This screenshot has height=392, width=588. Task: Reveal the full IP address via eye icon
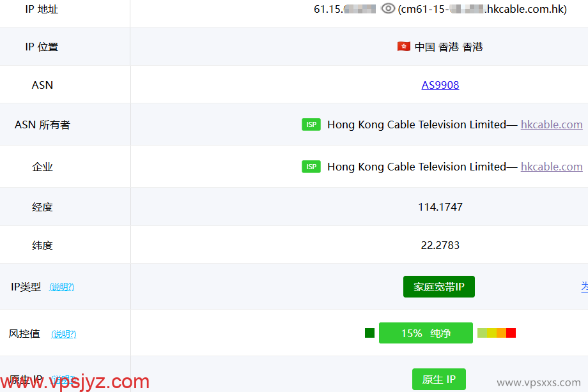tap(388, 9)
